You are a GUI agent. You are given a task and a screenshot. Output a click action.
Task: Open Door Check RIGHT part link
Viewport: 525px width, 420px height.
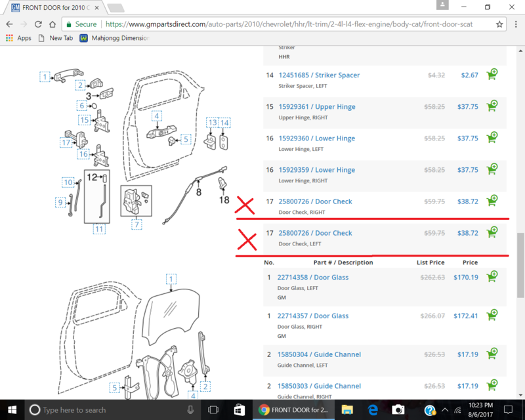(x=315, y=201)
